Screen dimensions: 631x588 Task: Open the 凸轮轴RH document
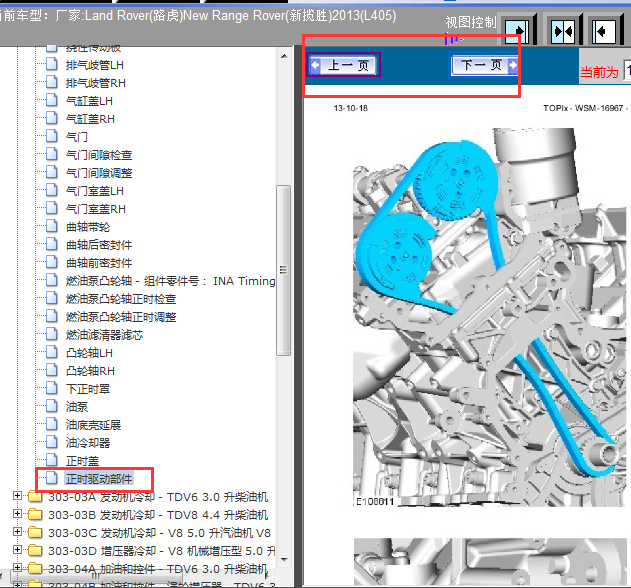pyautogui.click(x=91, y=371)
